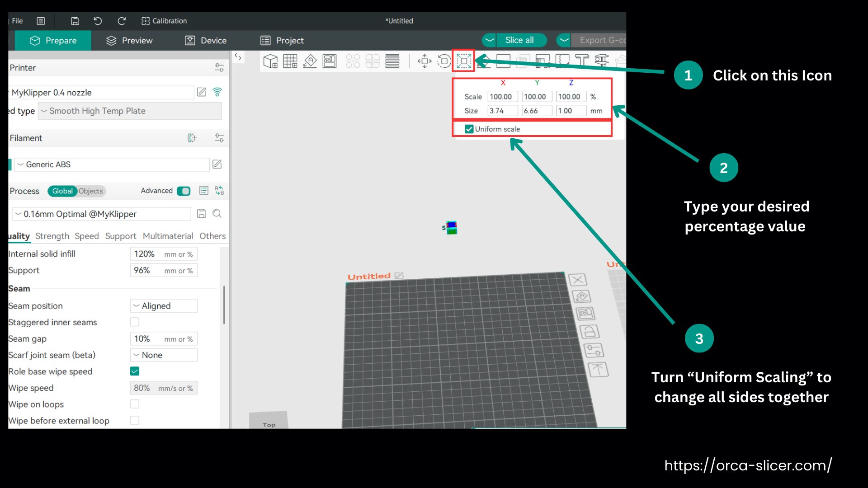Select the Text shape tool icon

[582, 61]
